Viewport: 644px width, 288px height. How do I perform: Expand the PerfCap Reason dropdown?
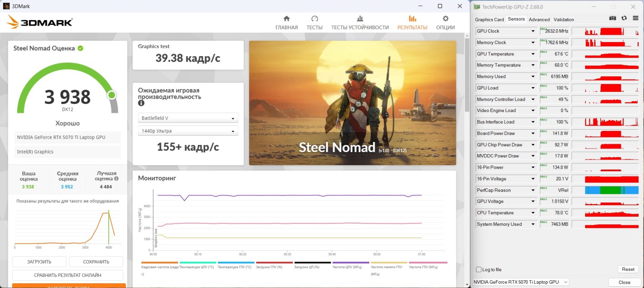(x=533, y=190)
